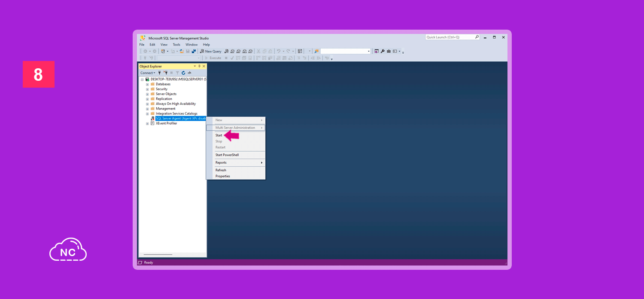Image resolution: width=644 pixels, height=299 pixels.
Task: Open the empty combo box in main toolbar
Action: pyautogui.click(x=369, y=51)
